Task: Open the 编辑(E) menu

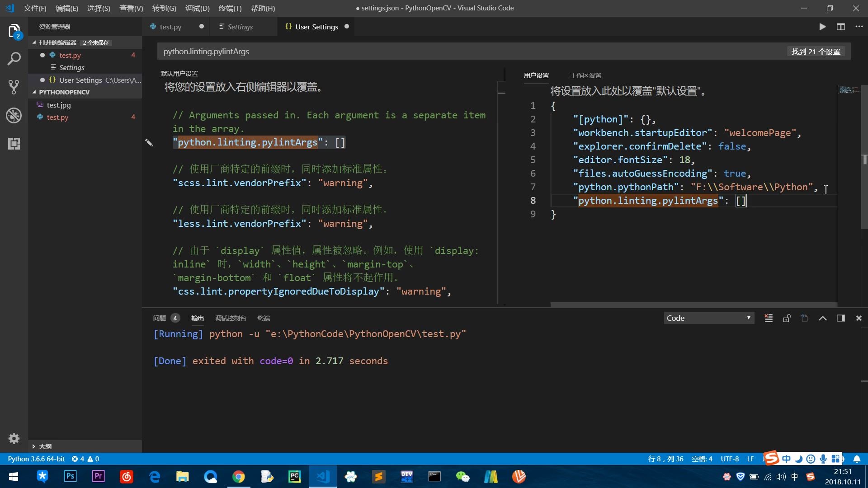Action: 66,8
